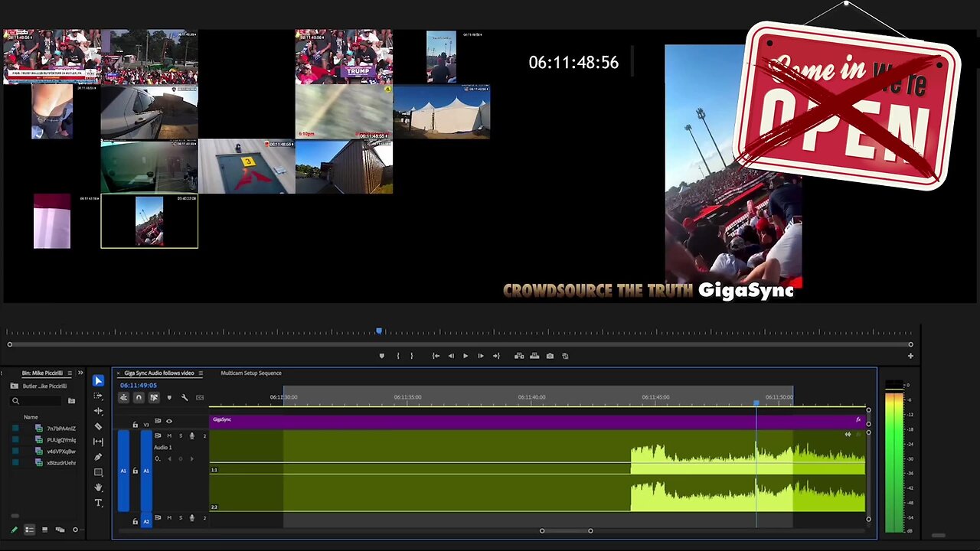
Task: Open timeline display settings wrench
Action: [x=185, y=397]
